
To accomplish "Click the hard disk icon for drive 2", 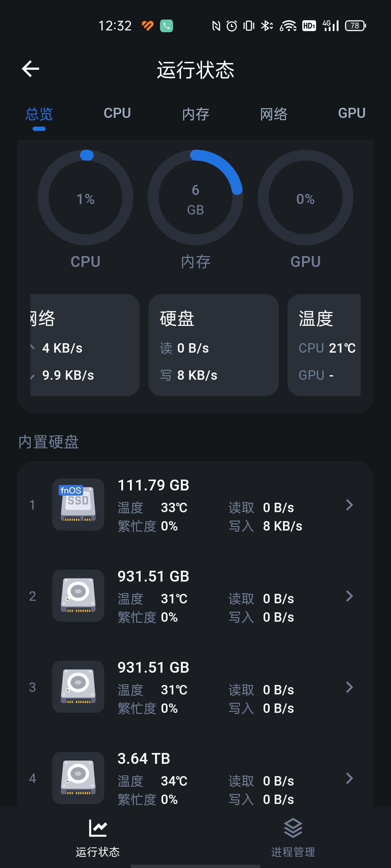I will coord(78,596).
